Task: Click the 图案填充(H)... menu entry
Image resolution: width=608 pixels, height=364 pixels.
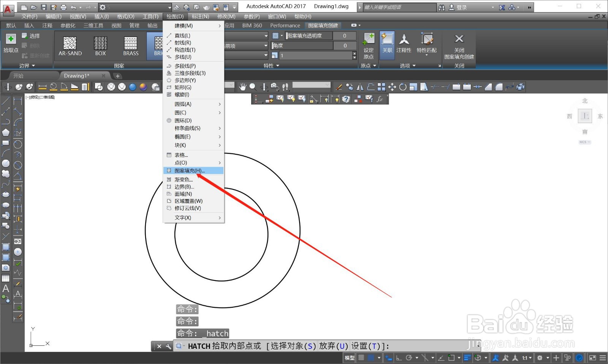Action: click(x=193, y=171)
